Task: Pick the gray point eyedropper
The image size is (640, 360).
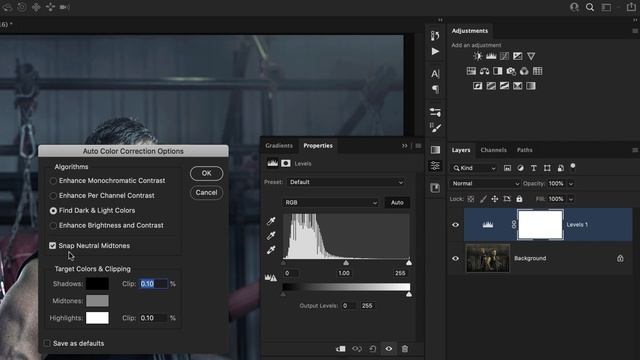Action: tap(271, 236)
